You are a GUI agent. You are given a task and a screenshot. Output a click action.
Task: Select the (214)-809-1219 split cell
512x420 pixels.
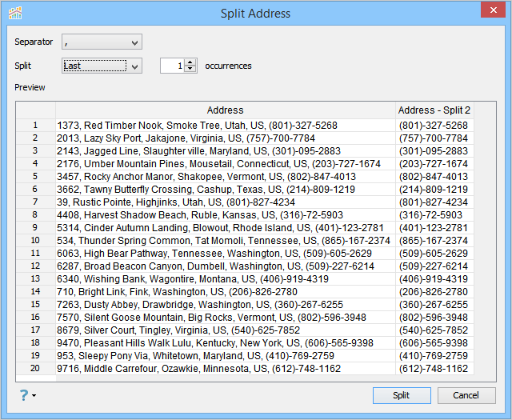click(433, 190)
